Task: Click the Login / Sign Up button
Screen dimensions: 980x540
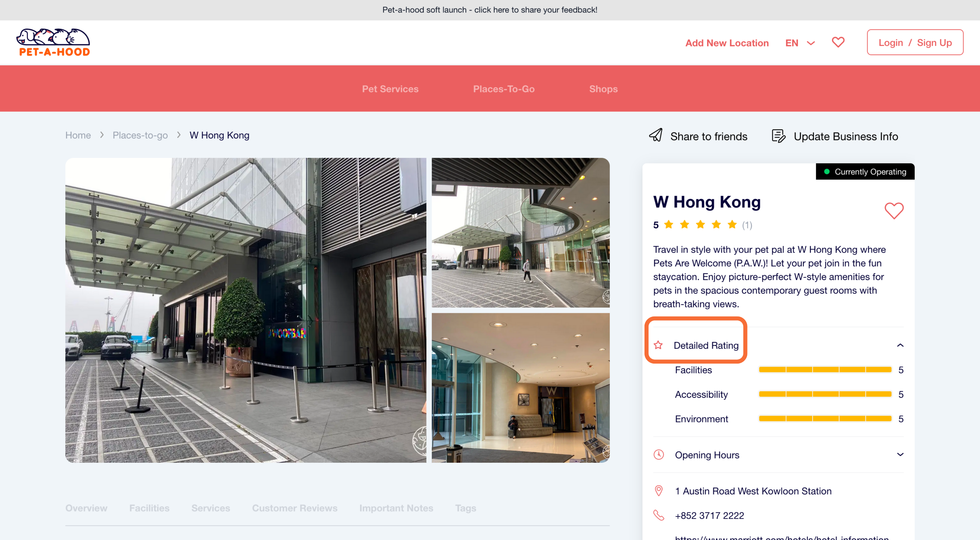Action: (x=915, y=42)
